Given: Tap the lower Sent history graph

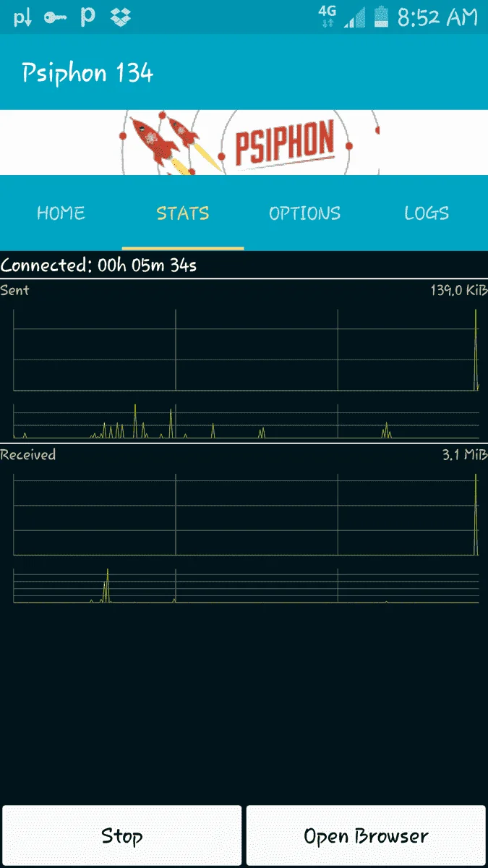Looking at the screenshot, I should point(247,421).
